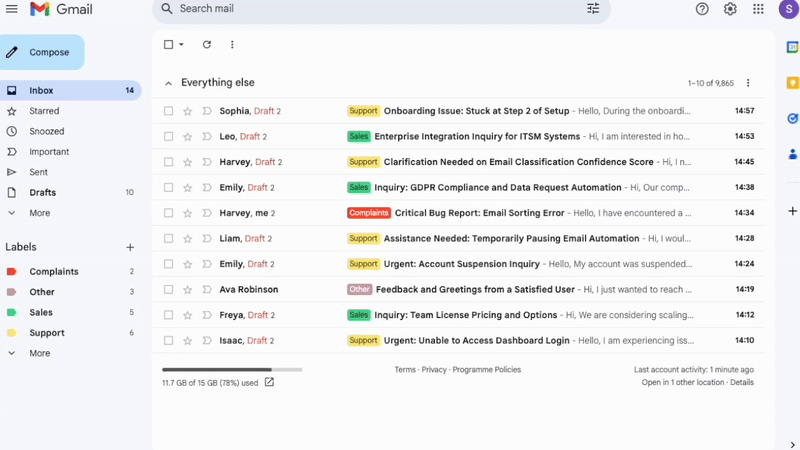Open toolbar more options menu
This screenshot has height=450, width=800.
point(232,44)
